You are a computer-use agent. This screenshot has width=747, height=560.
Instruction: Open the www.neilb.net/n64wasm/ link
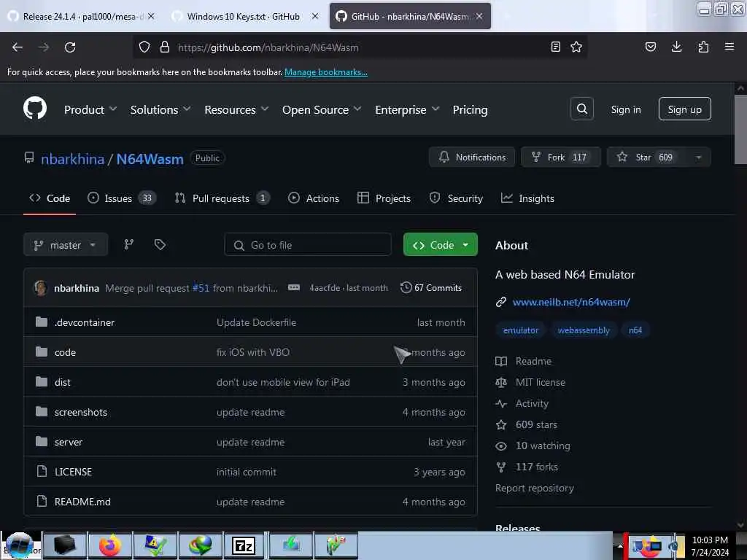point(571,302)
